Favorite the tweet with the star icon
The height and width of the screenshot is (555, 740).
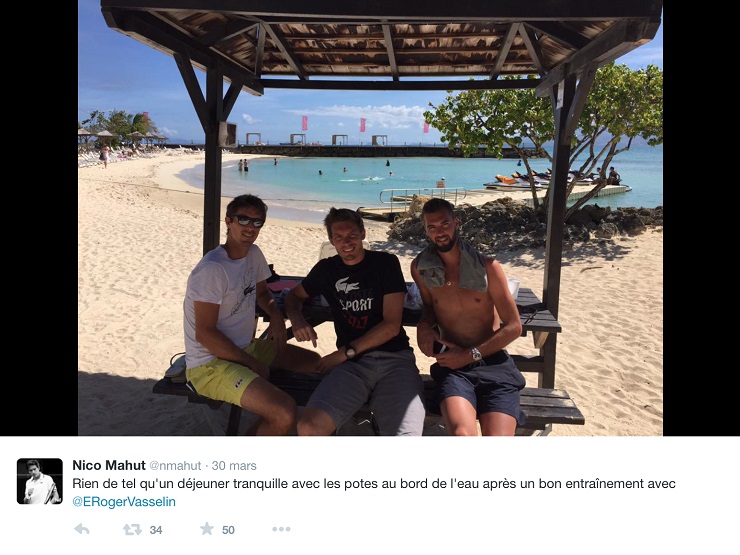click(x=207, y=529)
